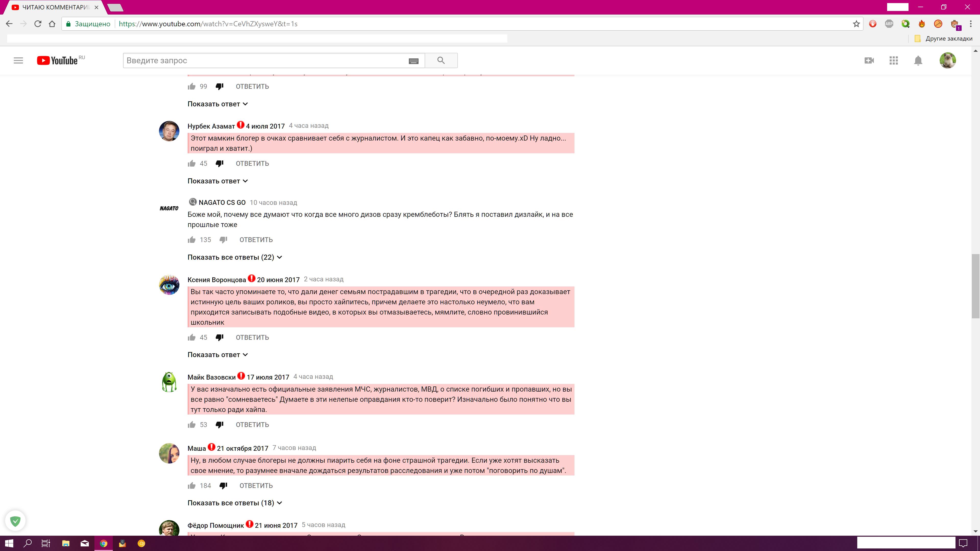The height and width of the screenshot is (551, 980).
Task: Dislike Ксения Воронцова's comment
Action: [219, 338]
